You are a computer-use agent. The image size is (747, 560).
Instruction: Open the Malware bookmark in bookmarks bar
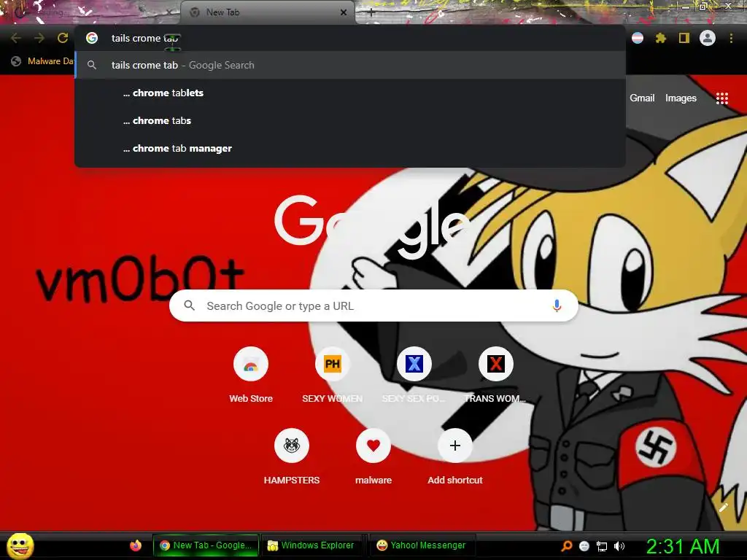[42, 61]
